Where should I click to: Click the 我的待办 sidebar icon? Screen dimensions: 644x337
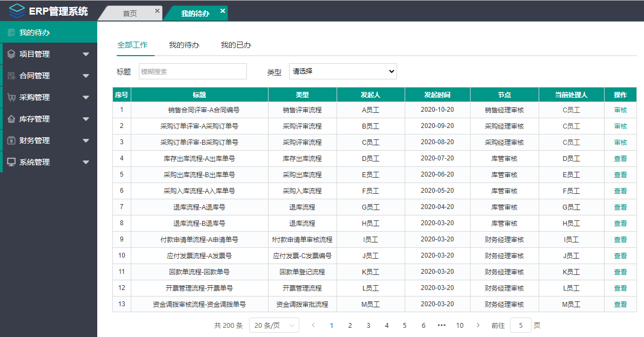[11, 32]
